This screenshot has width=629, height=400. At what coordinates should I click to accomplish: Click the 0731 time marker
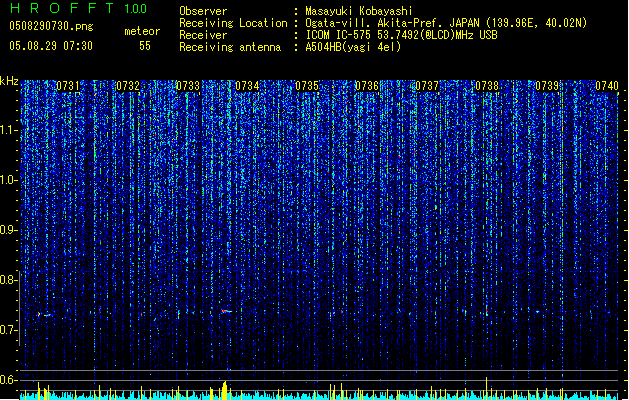(68, 86)
